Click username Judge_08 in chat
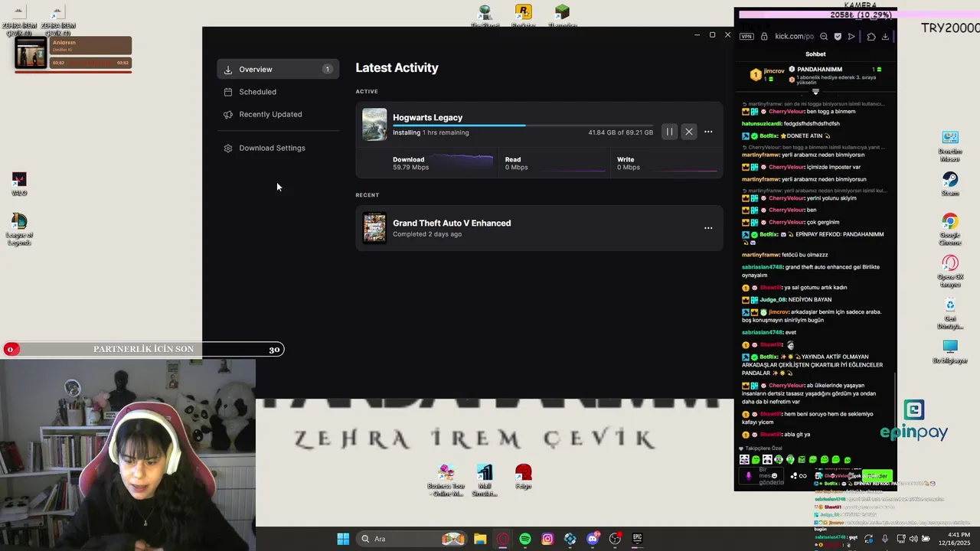Screen dimensions: 980x551 (x=773, y=300)
